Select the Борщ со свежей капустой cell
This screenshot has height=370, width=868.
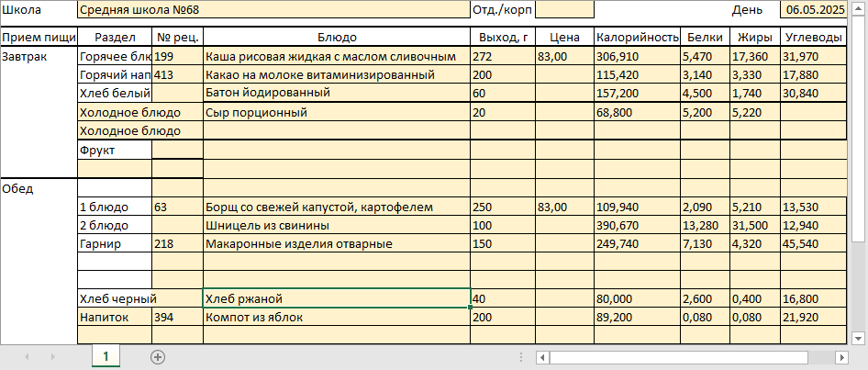(337, 207)
